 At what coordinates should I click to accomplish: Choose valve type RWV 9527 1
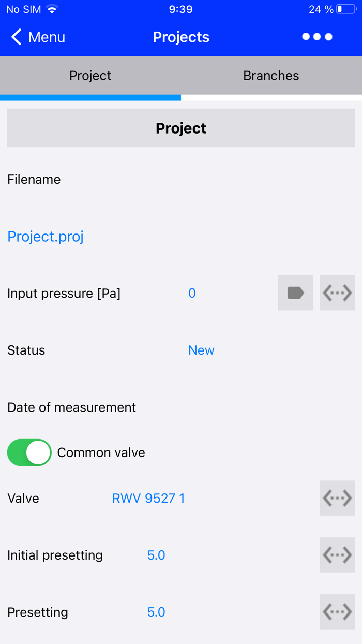(x=148, y=498)
